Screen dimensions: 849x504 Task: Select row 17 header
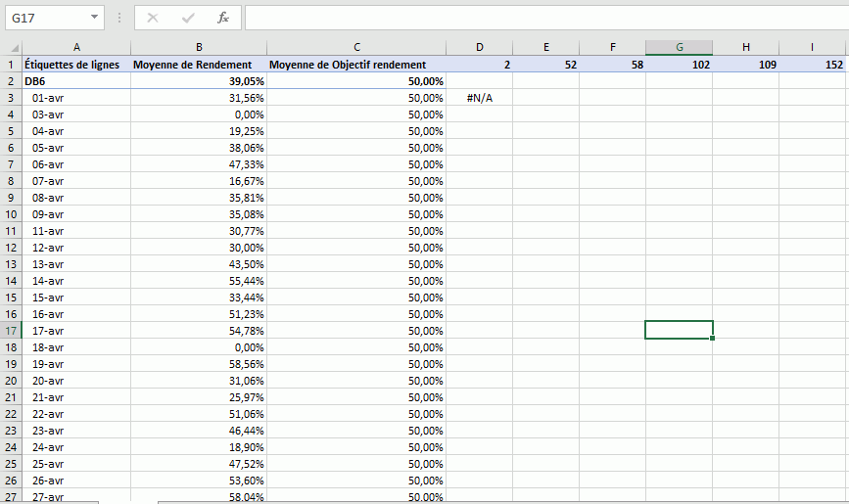point(11,330)
